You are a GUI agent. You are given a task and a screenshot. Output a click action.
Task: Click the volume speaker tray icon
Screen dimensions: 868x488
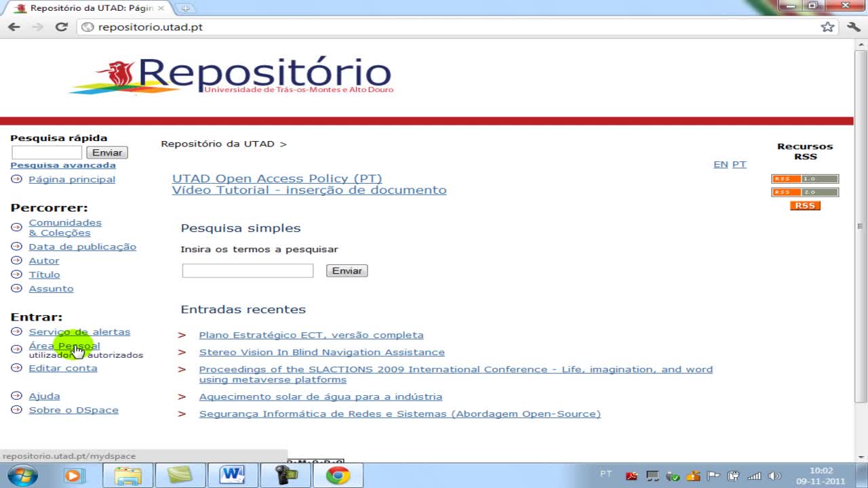tap(774, 476)
